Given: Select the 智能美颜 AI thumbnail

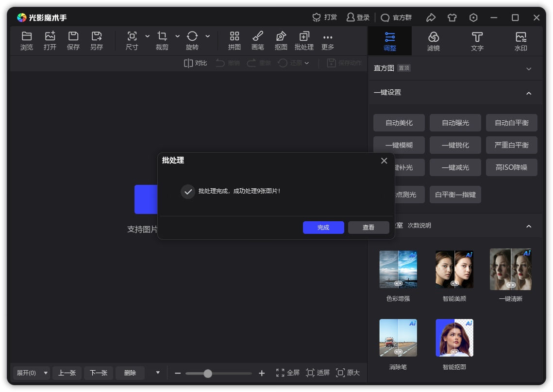Looking at the screenshot, I should tap(454, 270).
